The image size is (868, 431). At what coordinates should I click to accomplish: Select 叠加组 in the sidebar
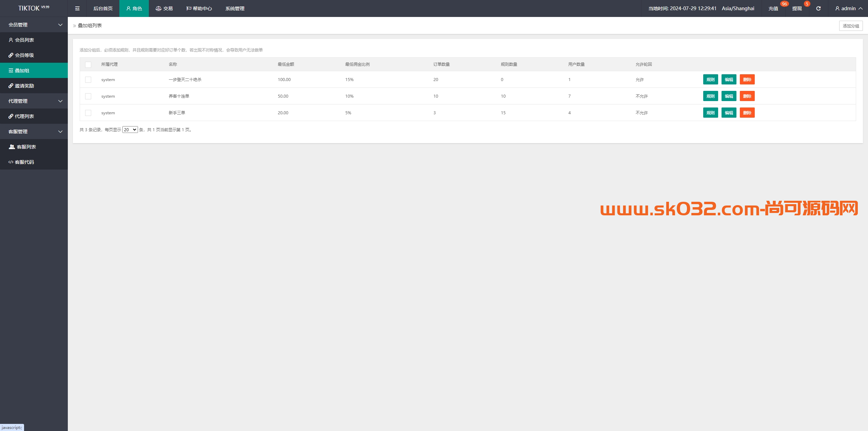pyautogui.click(x=34, y=71)
